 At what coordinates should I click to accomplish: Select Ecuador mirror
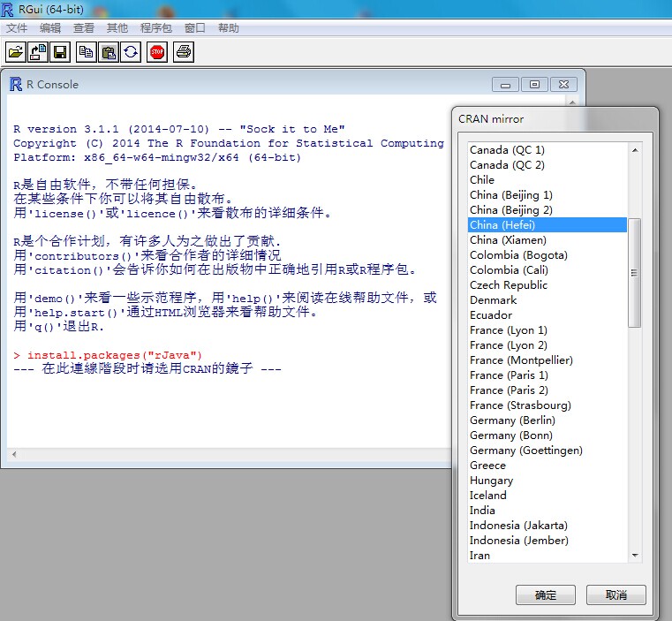(547, 315)
